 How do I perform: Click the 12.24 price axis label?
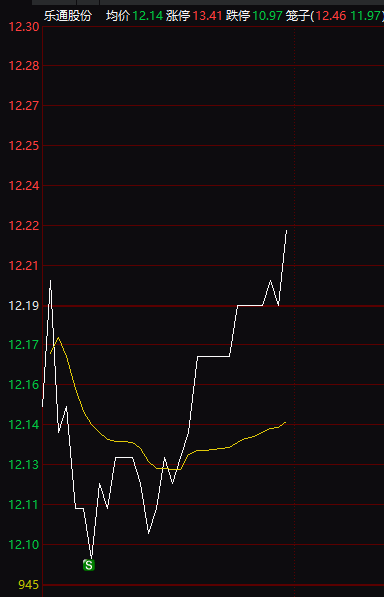click(x=24, y=185)
